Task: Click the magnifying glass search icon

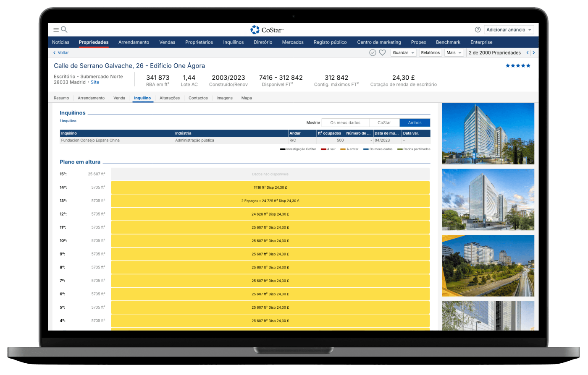Action: 64,29
